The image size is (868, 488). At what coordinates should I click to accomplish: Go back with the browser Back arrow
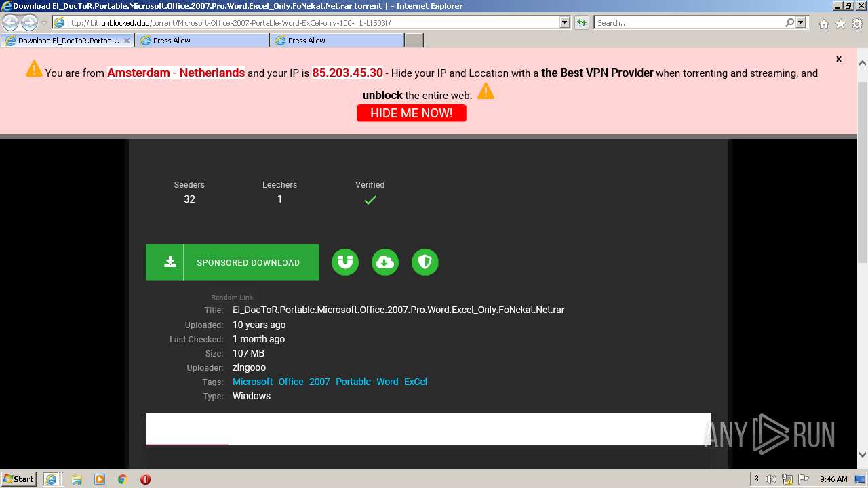tap(11, 22)
